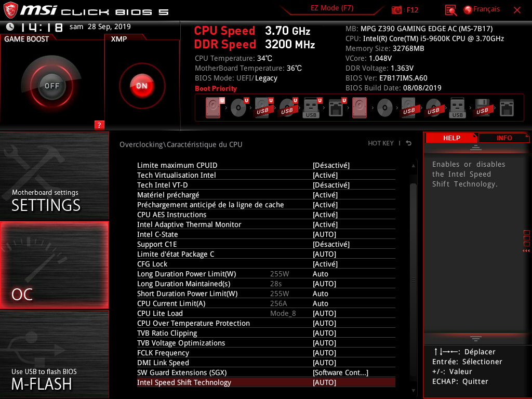Select the TVB Ratio Clipping row

[x=266, y=333]
